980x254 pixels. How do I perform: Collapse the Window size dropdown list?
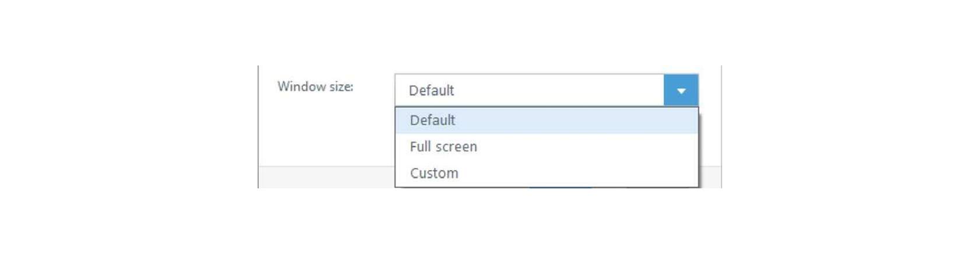(x=681, y=90)
